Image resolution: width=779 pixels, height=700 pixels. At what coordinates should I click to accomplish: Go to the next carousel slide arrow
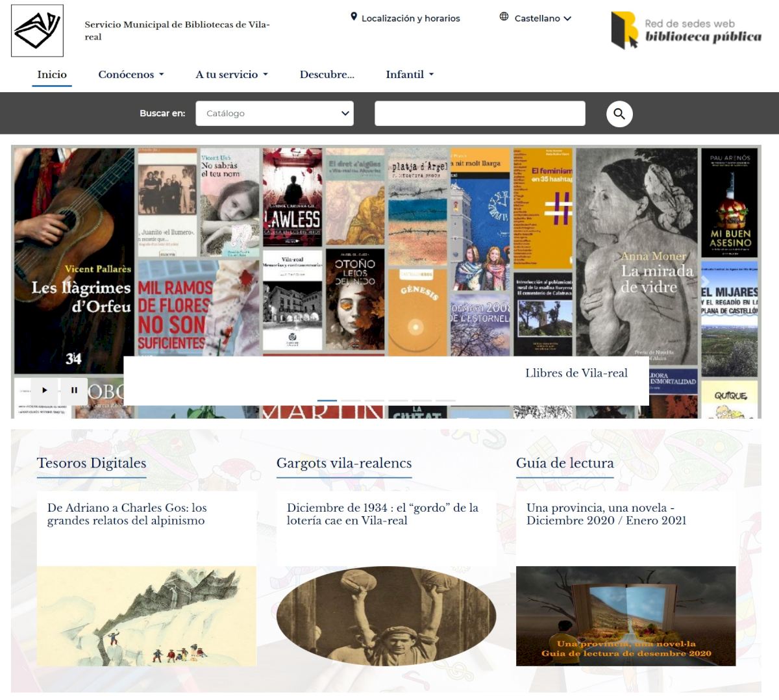[x=705, y=281]
